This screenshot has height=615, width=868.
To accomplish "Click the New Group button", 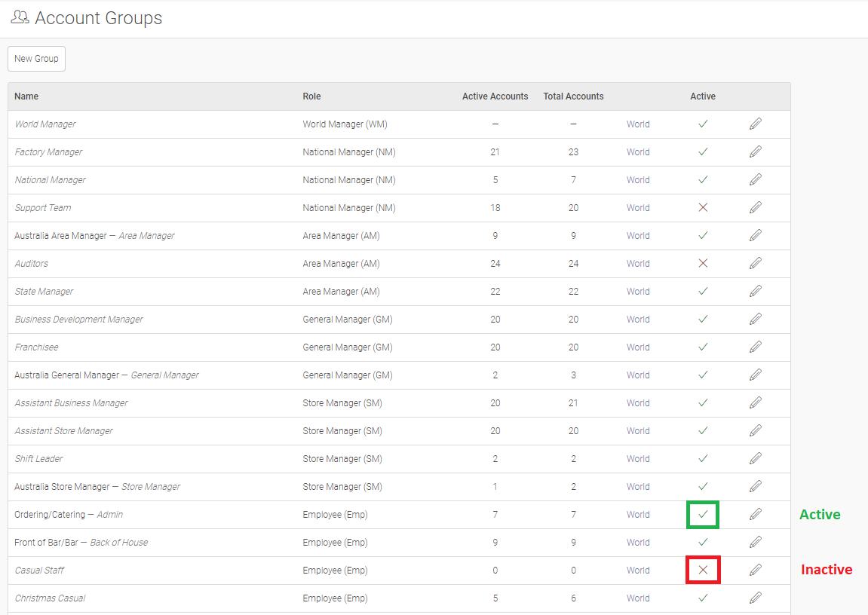I will pyautogui.click(x=36, y=59).
